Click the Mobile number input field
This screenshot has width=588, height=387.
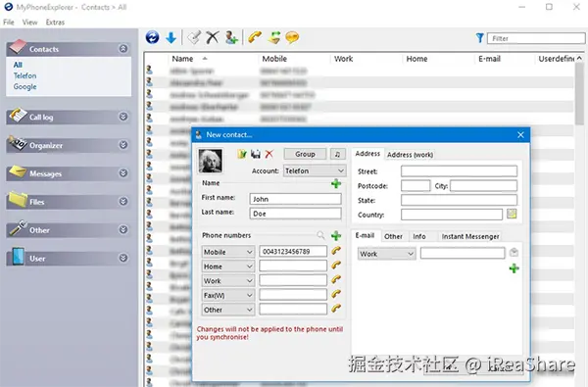coord(293,251)
